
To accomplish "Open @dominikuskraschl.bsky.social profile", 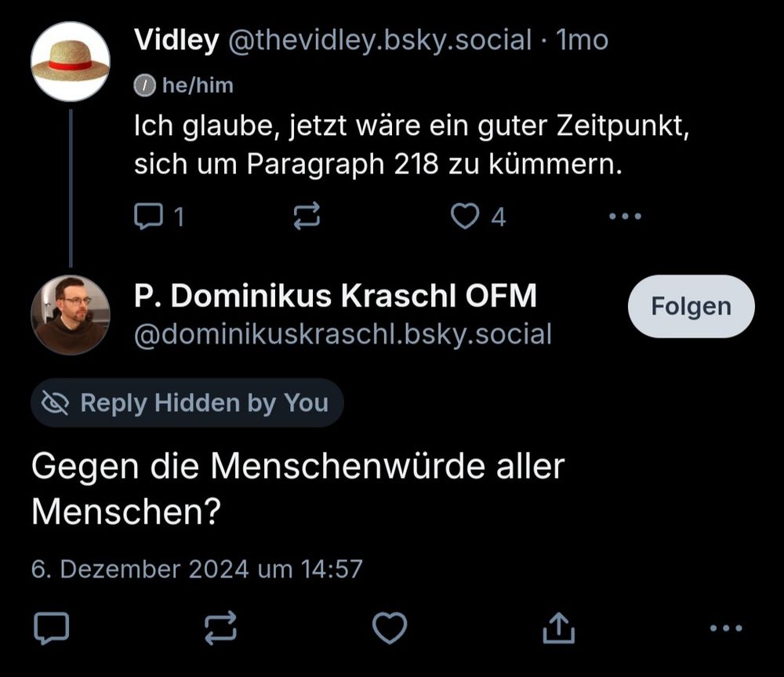I will click(x=343, y=333).
